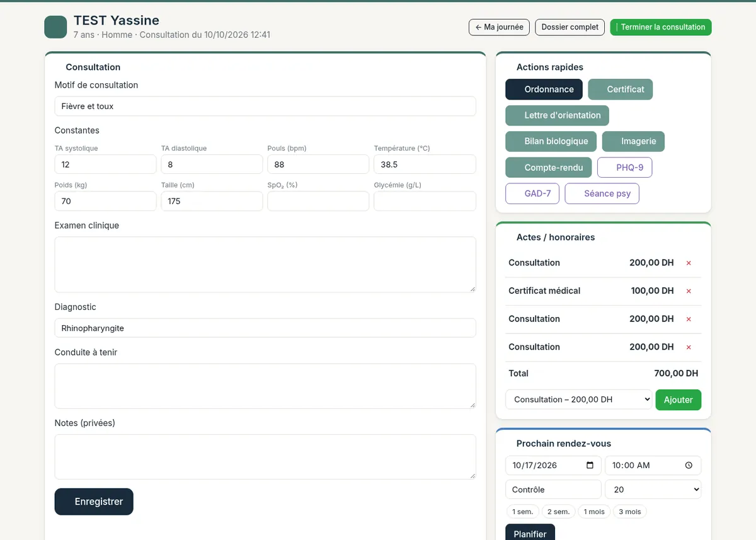The width and height of the screenshot is (756, 540).
Task: Edit the Diagnostic field containing Rhinopharyngite
Action: [x=265, y=328]
